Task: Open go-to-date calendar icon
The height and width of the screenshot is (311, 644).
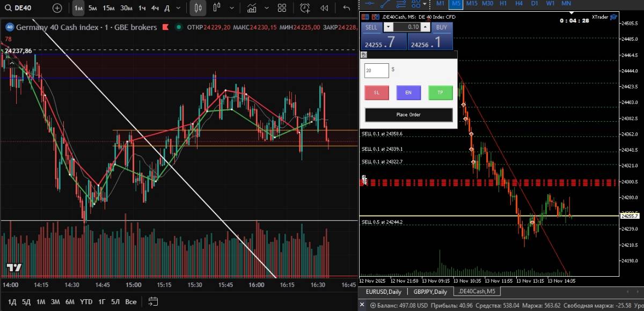Action: pos(153,301)
